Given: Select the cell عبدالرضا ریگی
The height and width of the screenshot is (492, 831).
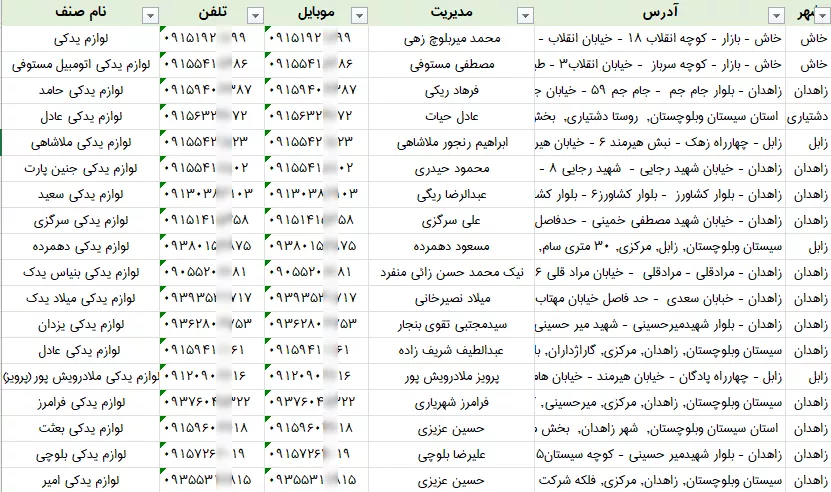Looking at the screenshot, I should click(x=452, y=195).
